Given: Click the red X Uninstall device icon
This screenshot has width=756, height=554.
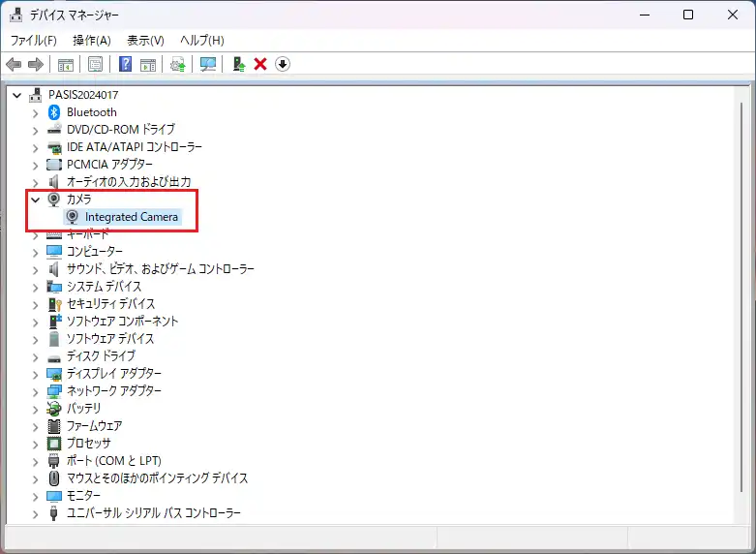Looking at the screenshot, I should coord(260,64).
